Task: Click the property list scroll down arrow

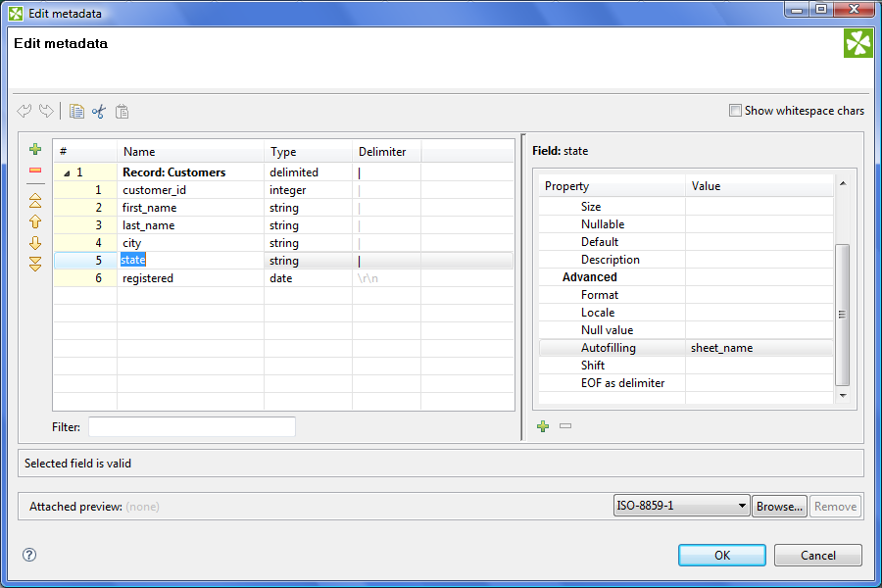Action: pos(843,396)
